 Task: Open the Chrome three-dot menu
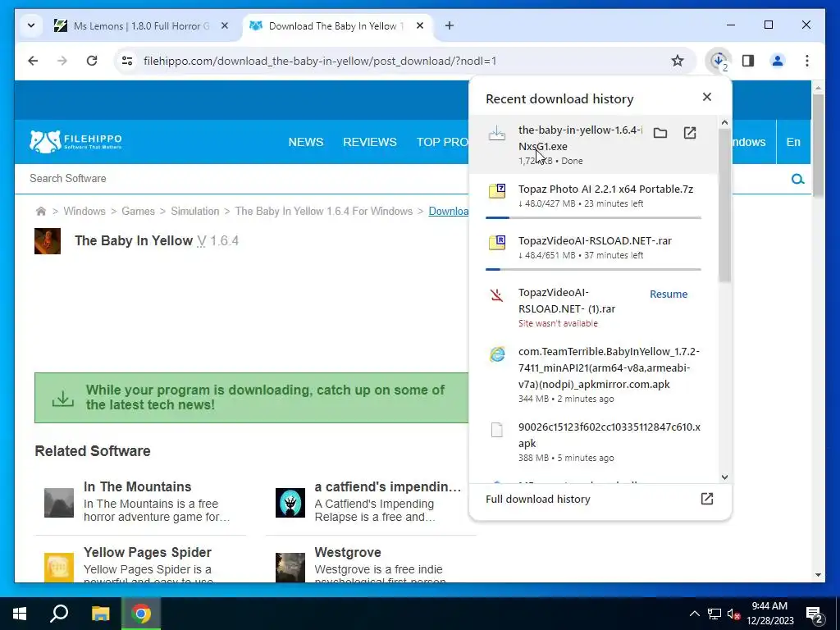807,61
